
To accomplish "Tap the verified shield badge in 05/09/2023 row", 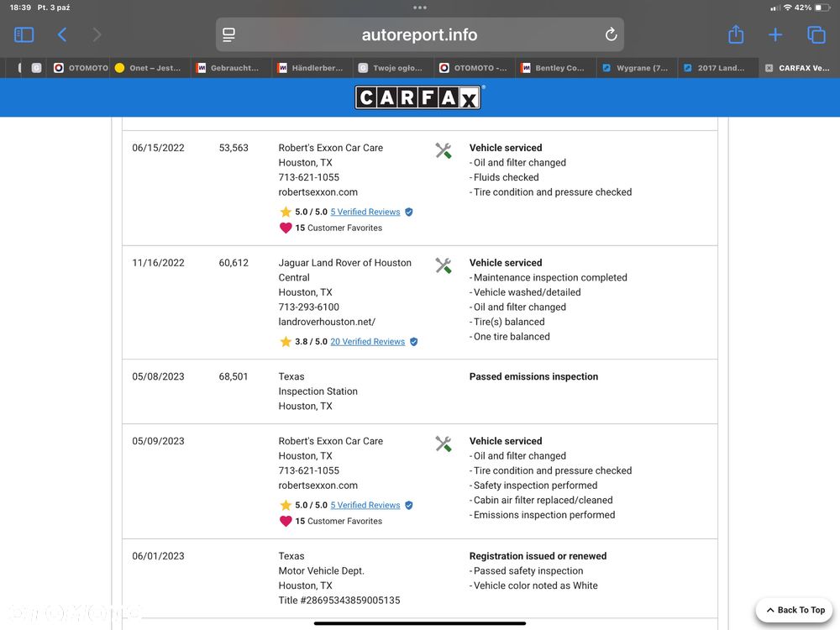I will pos(409,505).
